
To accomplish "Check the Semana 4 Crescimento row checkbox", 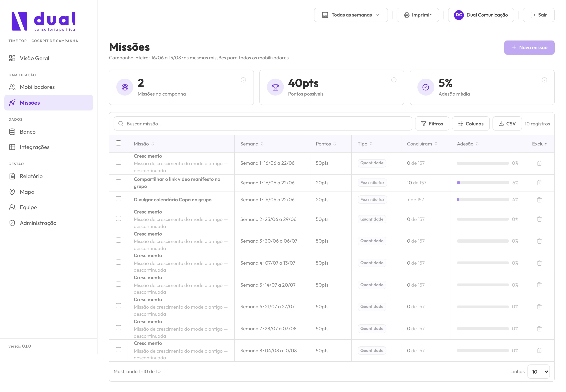I will [x=118, y=262].
